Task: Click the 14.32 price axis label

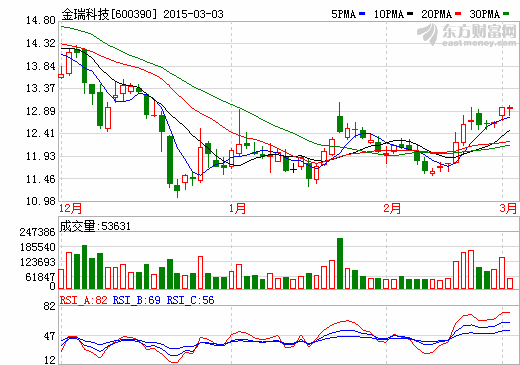Action: (41, 43)
